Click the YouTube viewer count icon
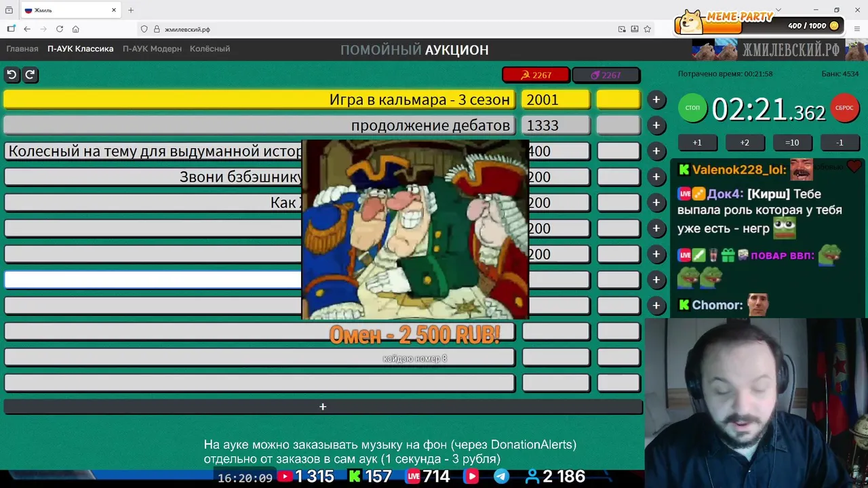868x488 pixels. 285,476
